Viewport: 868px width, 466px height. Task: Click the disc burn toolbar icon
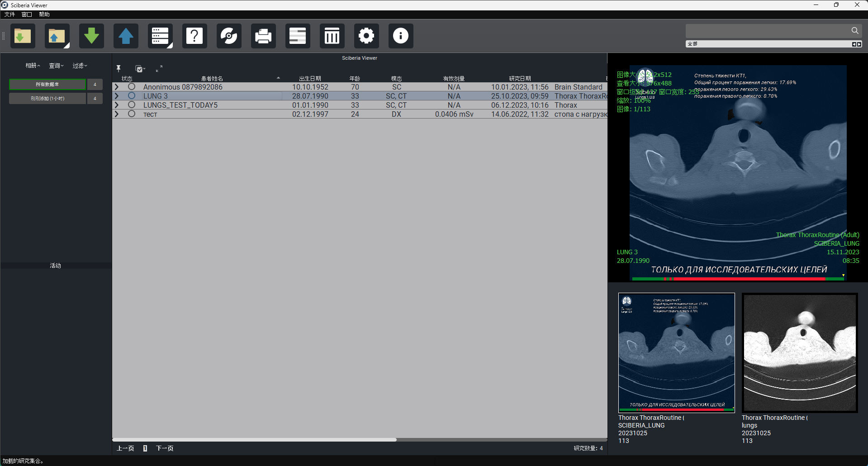pyautogui.click(x=229, y=36)
